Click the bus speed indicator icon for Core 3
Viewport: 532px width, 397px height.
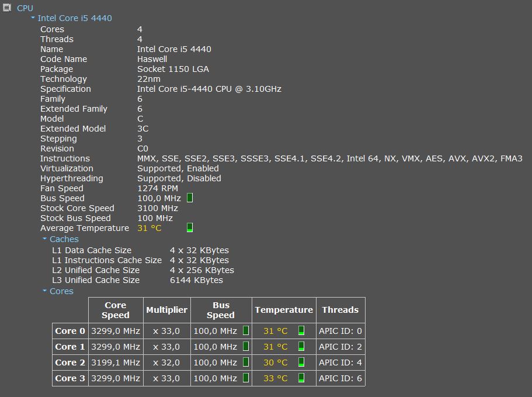click(246, 378)
